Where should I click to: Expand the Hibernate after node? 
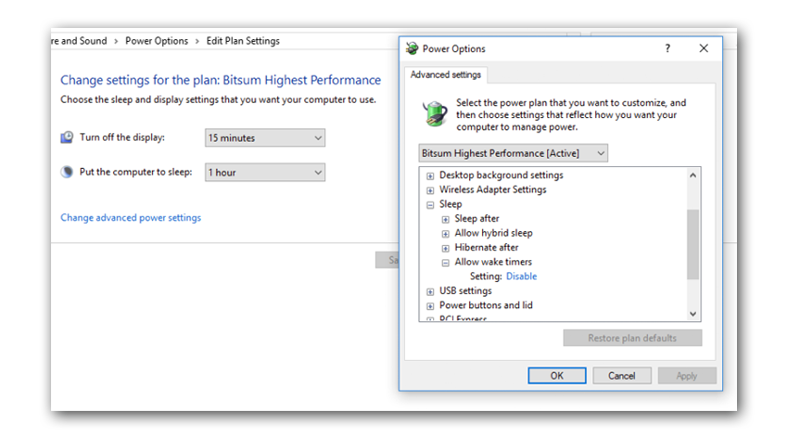tap(445, 249)
